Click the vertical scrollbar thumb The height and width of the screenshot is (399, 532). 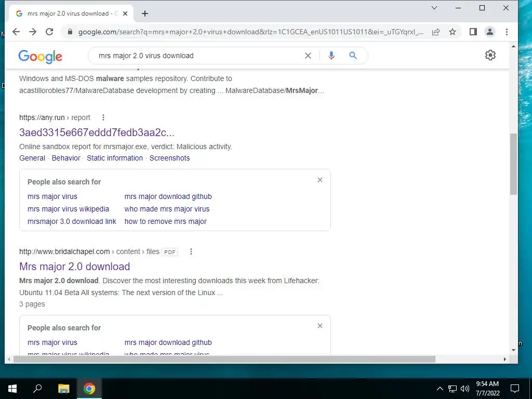click(x=513, y=164)
